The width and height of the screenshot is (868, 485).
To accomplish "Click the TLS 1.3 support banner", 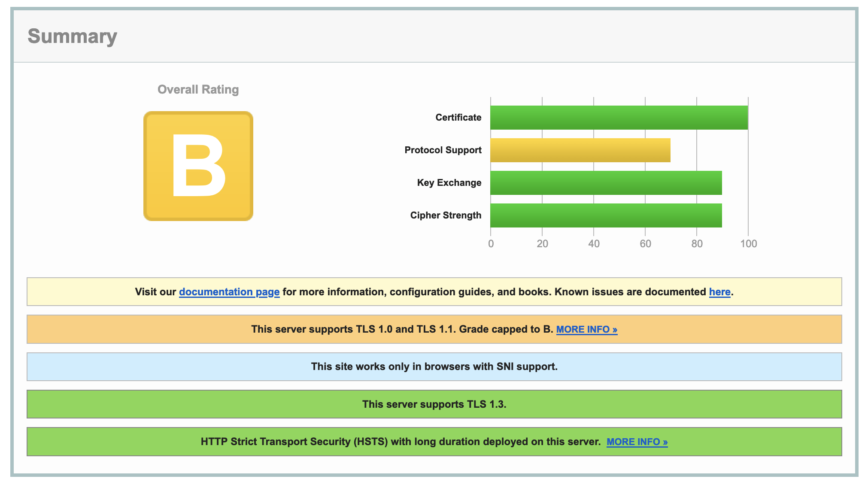I will pos(434,404).
